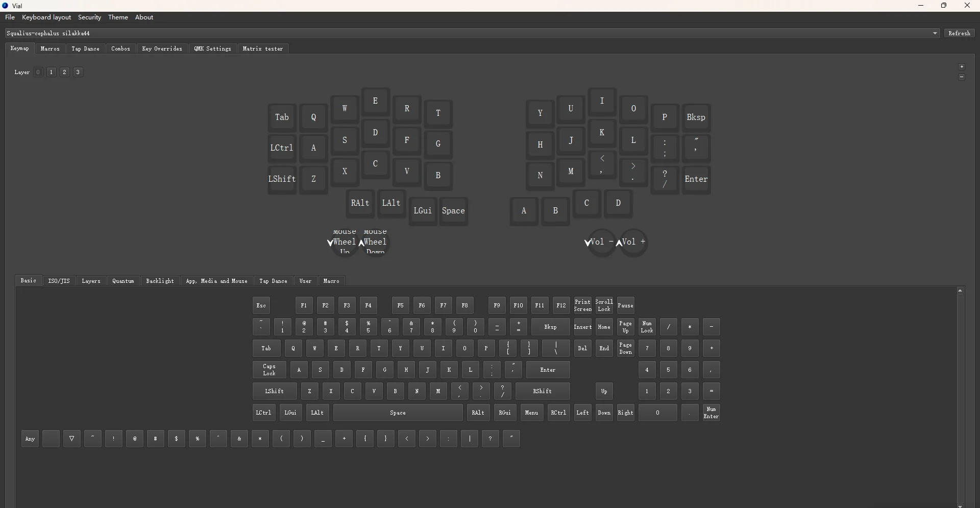Click the Any key in the keycap picker
The height and width of the screenshot is (508, 980).
coord(29,439)
